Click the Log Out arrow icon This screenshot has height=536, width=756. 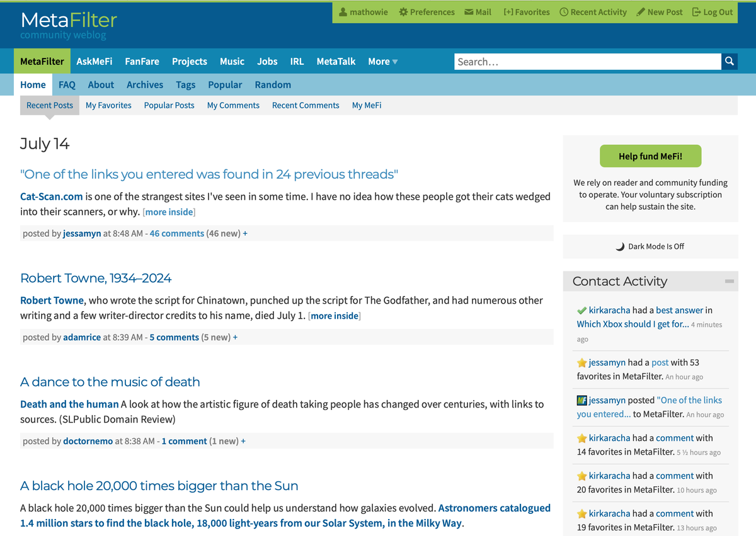pyautogui.click(x=696, y=12)
